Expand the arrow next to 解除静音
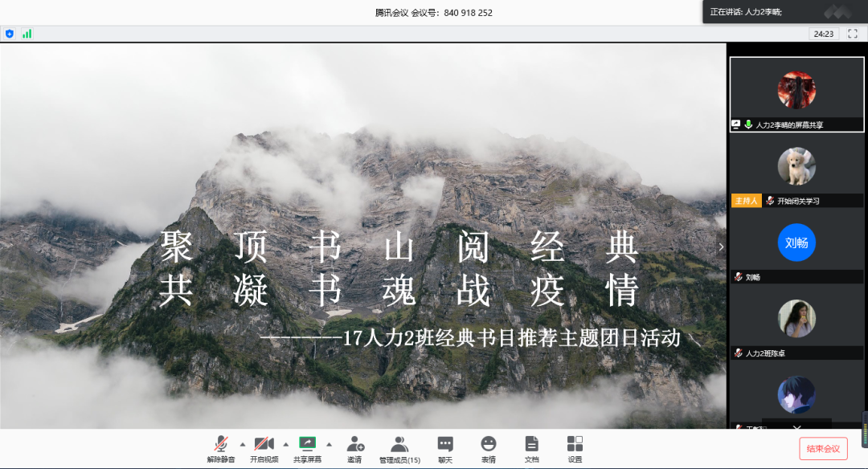Viewport: 868px width, 469px height. (x=243, y=443)
